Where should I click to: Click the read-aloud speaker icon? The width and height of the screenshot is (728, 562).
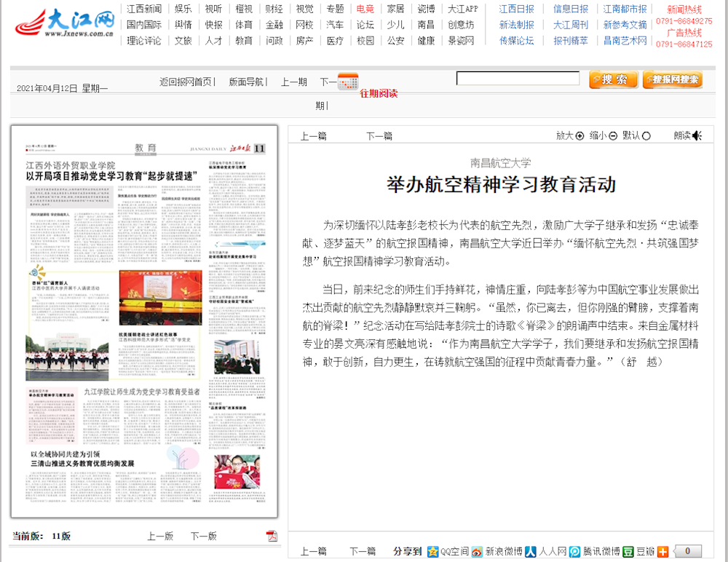(697, 135)
